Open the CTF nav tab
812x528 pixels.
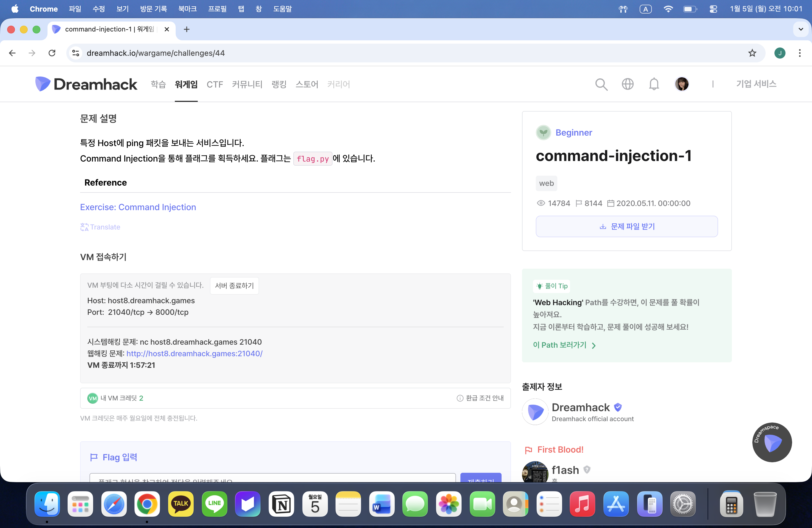(x=215, y=84)
